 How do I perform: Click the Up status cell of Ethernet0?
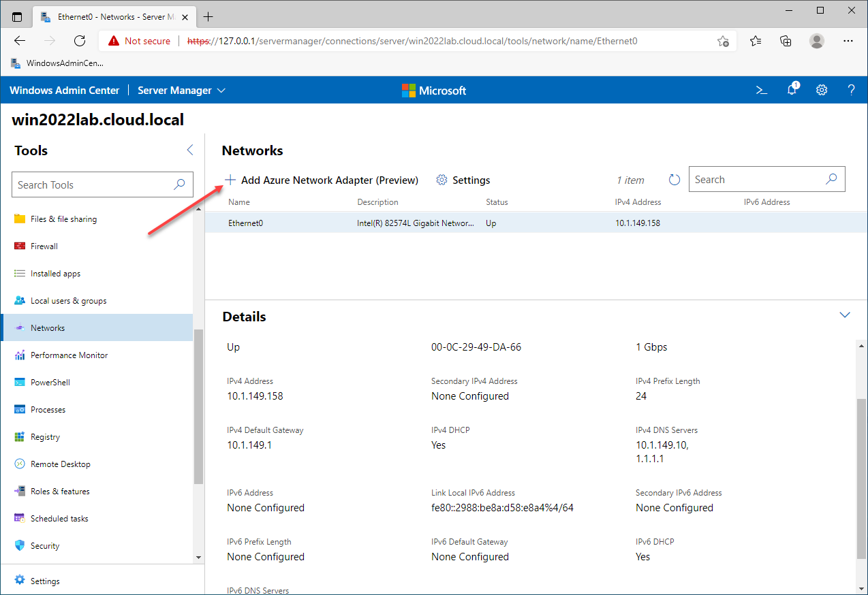coord(491,223)
